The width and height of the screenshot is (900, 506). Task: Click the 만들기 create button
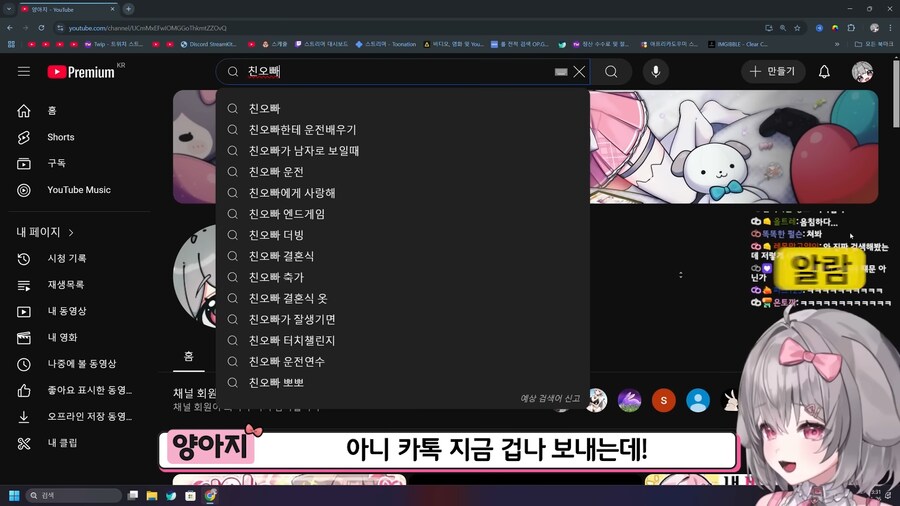coord(773,72)
